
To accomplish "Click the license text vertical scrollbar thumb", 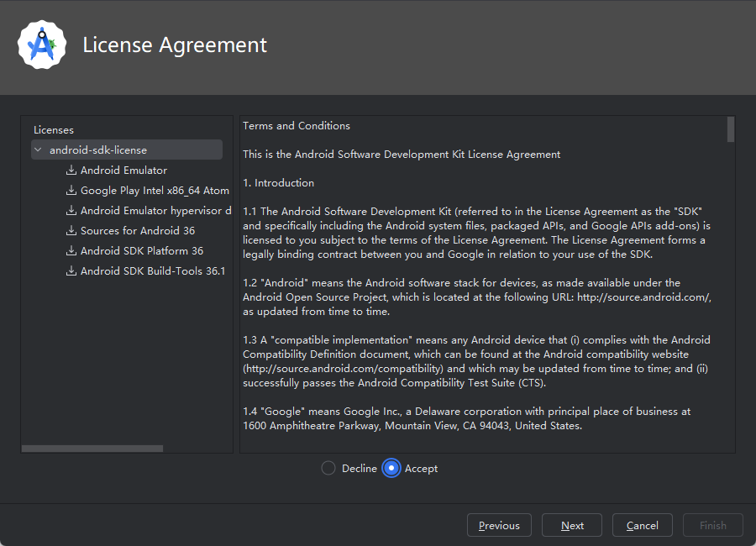I will 731,129.
